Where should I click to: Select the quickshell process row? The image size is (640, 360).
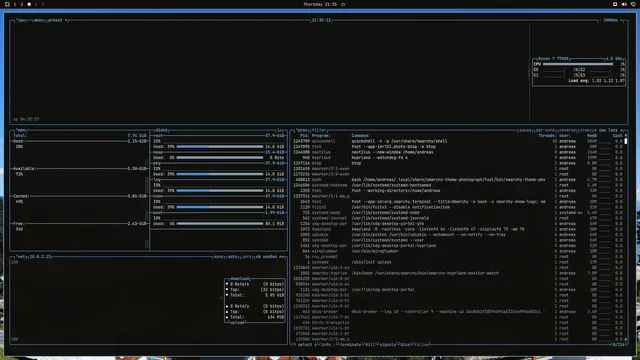pyautogui.click(x=458, y=141)
